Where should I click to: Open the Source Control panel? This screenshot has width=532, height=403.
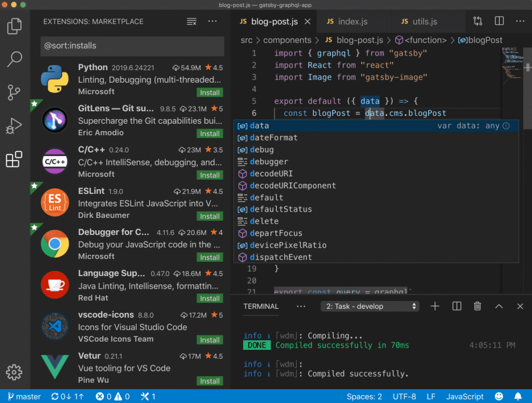point(15,92)
